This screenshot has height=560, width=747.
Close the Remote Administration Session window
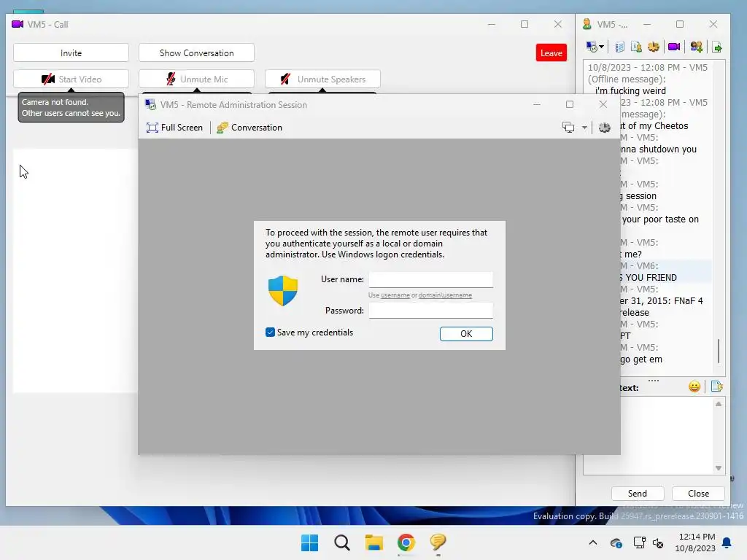(603, 104)
